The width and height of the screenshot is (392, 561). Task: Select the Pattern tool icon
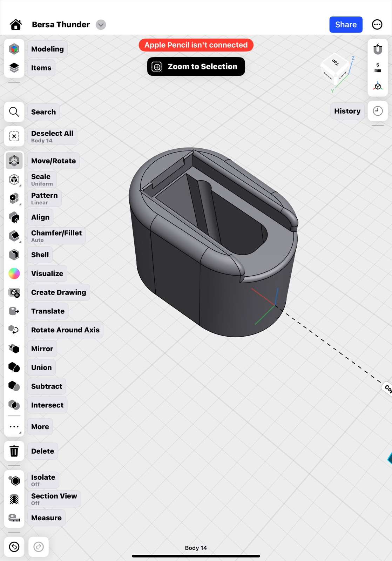point(14,198)
